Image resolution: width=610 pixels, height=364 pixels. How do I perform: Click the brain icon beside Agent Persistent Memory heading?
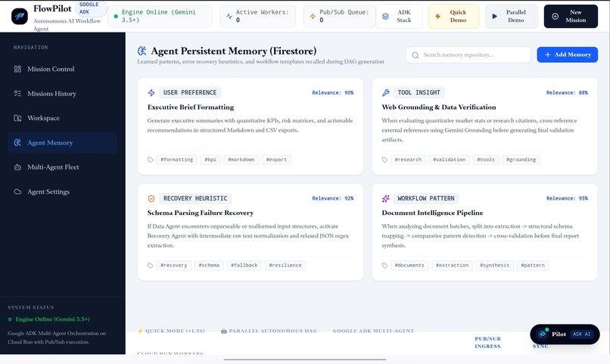[142, 51]
